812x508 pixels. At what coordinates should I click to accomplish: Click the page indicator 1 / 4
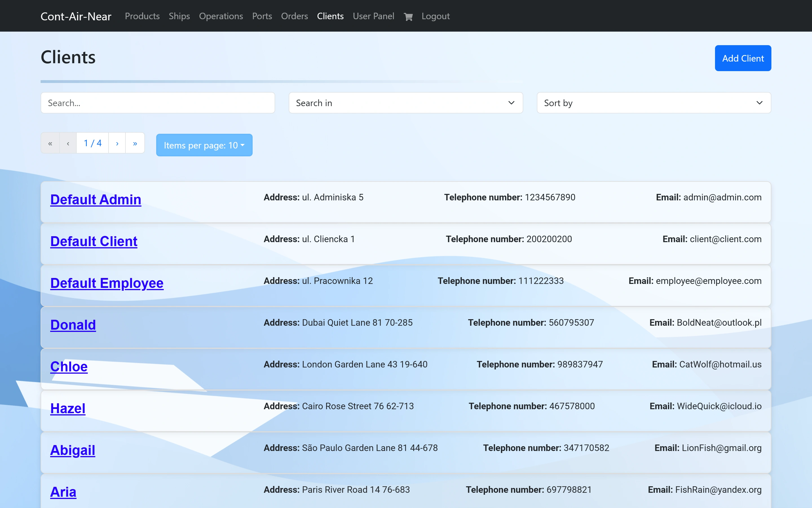point(92,143)
